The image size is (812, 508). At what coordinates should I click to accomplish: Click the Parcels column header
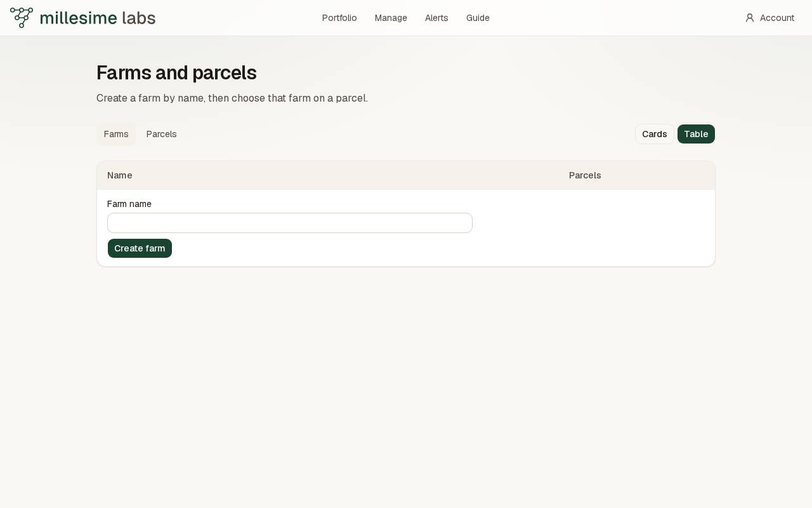point(585,175)
